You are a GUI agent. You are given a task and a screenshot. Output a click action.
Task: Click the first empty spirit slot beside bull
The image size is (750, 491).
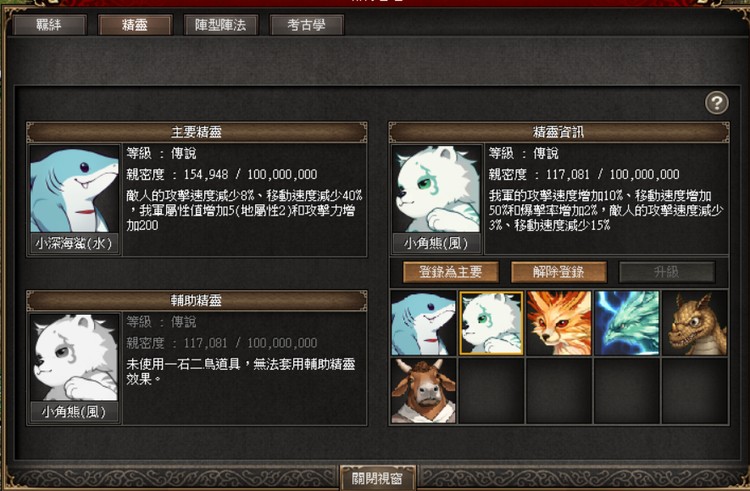click(x=491, y=391)
